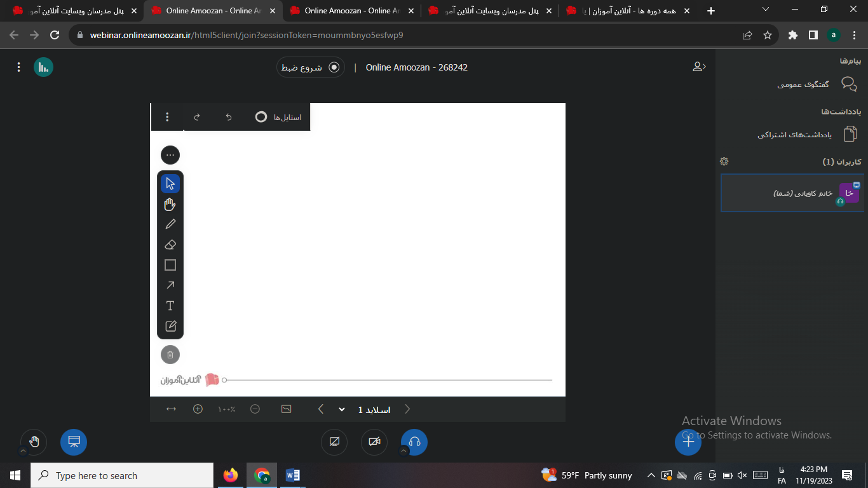The image size is (868, 488).
Task: Toggle the webcam sharing button
Action: click(x=374, y=442)
